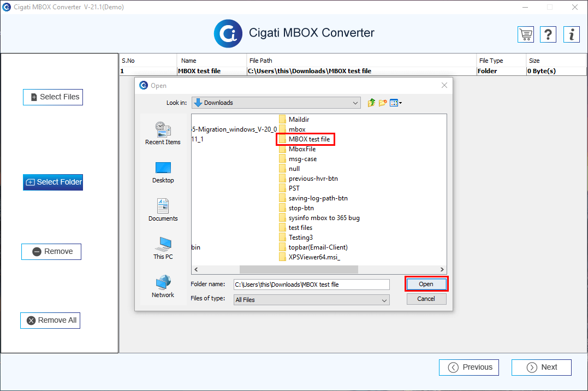Go to Recent Items in sidebar
588x391 pixels.
[163, 133]
